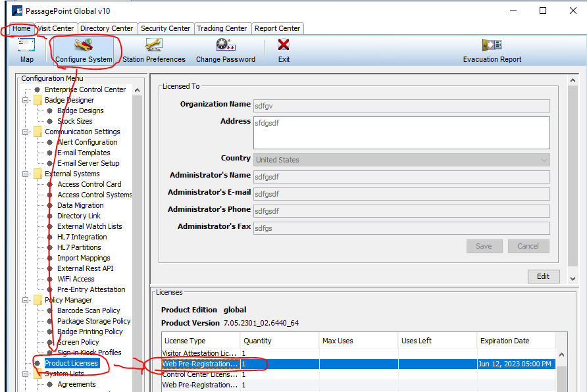Click the Cancel button
This screenshot has height=392, width=587.
[528, 246]
